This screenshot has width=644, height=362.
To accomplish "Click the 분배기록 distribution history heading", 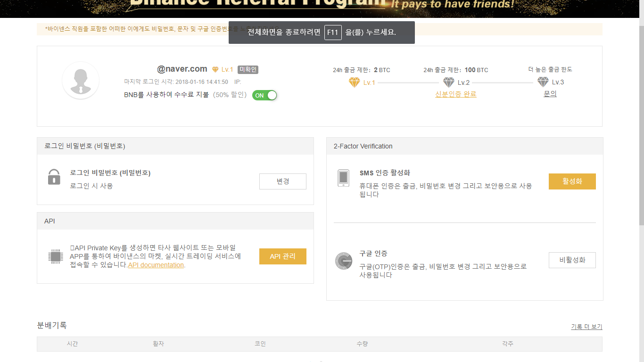I will click(x=52, y=325).
